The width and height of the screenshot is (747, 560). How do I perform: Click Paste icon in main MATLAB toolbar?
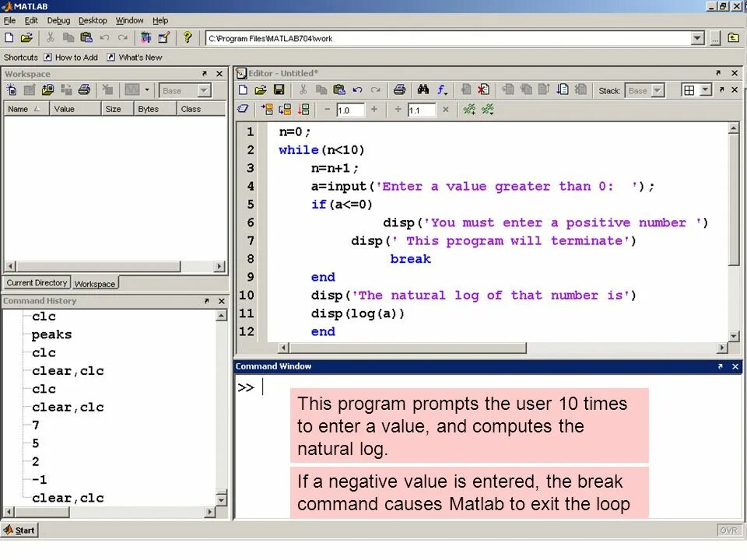pos(86,37)
